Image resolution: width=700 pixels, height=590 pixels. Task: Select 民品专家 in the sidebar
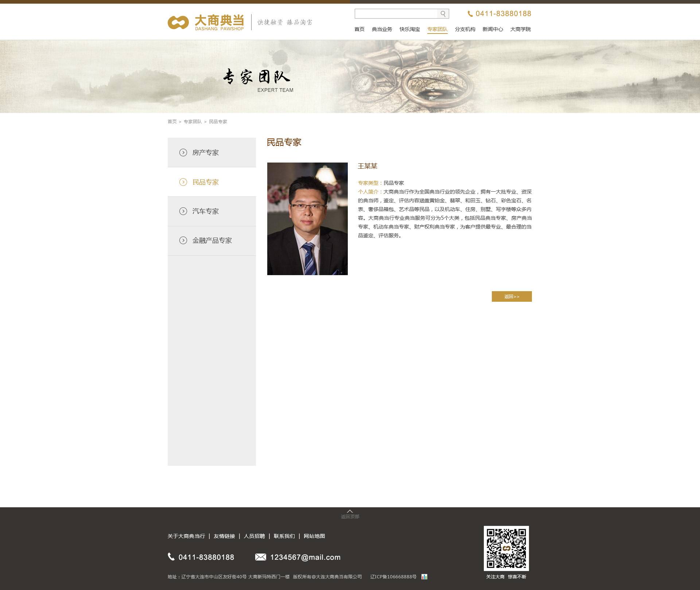pyautogui.click(x=212, y=182)
